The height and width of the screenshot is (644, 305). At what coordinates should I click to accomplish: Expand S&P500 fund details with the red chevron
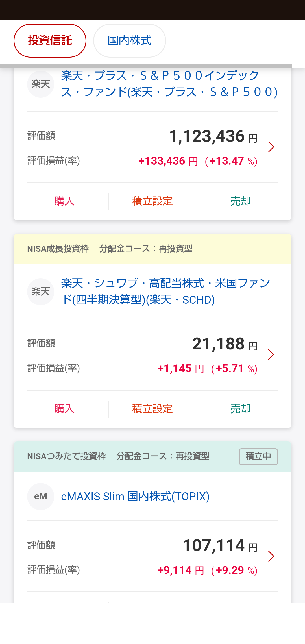click(x=271, y=147)
